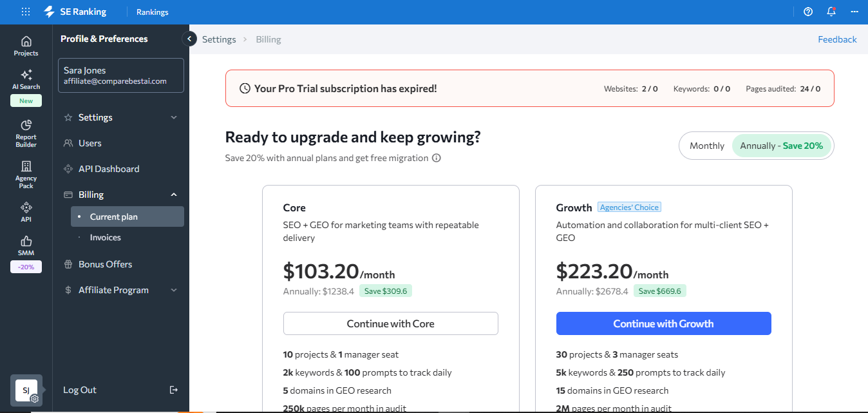
Task: Click the info icon beside free migration
Action: point(437,158)
